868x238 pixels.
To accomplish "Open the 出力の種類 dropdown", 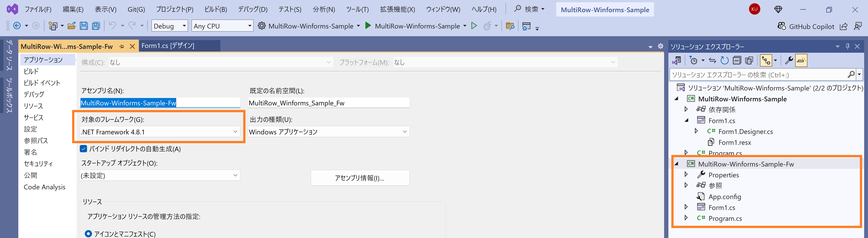I will coord(328,132).
